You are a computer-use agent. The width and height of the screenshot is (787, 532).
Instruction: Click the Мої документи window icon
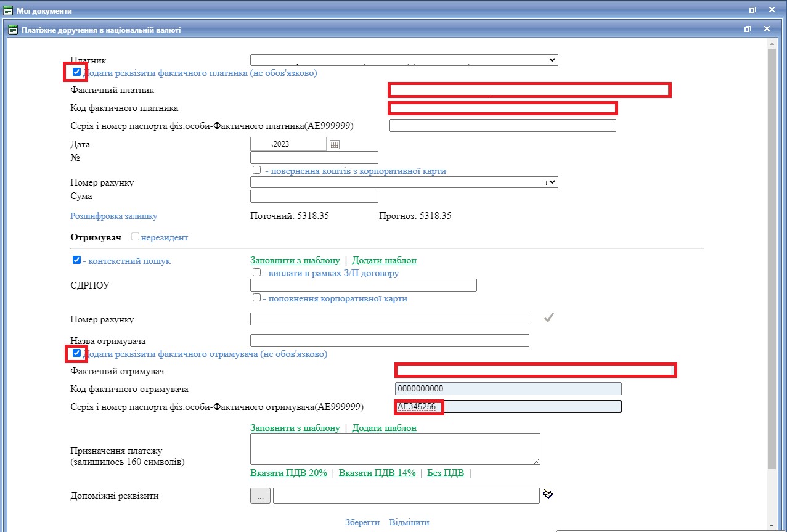point(8,10)
